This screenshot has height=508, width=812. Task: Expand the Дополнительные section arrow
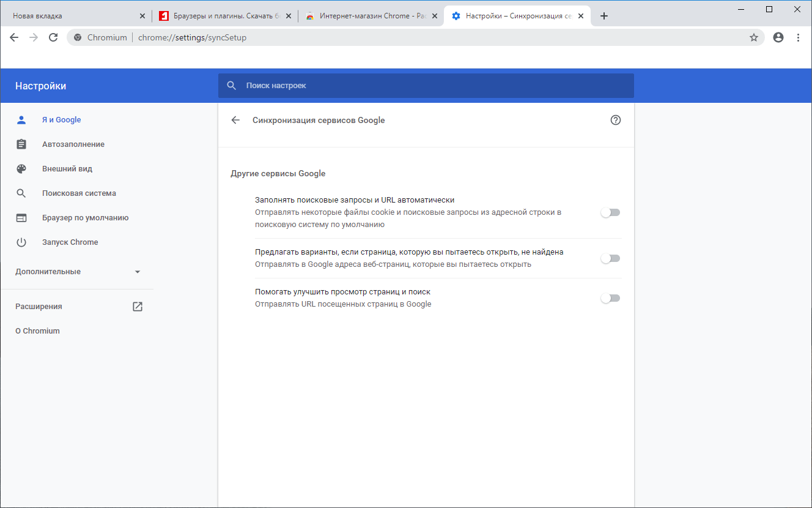(x=138, y=272)
